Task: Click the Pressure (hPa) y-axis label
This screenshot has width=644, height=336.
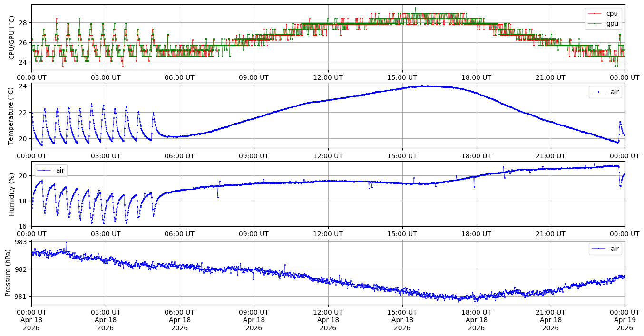Action: pyautogui.click(x=8, y=272)
